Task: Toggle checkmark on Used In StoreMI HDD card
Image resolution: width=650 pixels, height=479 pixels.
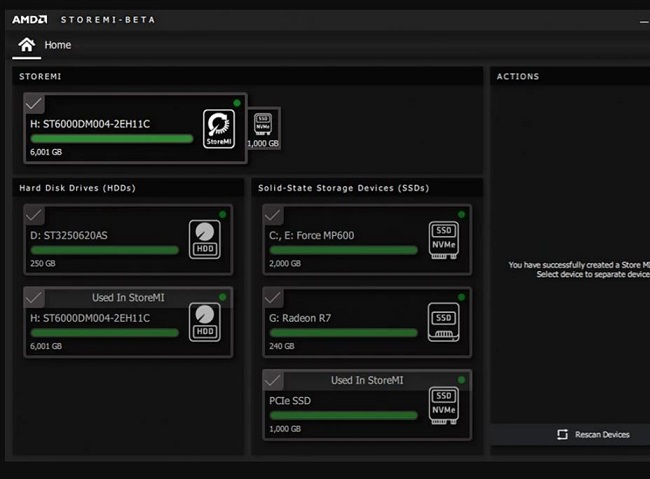Action: click(x=34, y=297)
